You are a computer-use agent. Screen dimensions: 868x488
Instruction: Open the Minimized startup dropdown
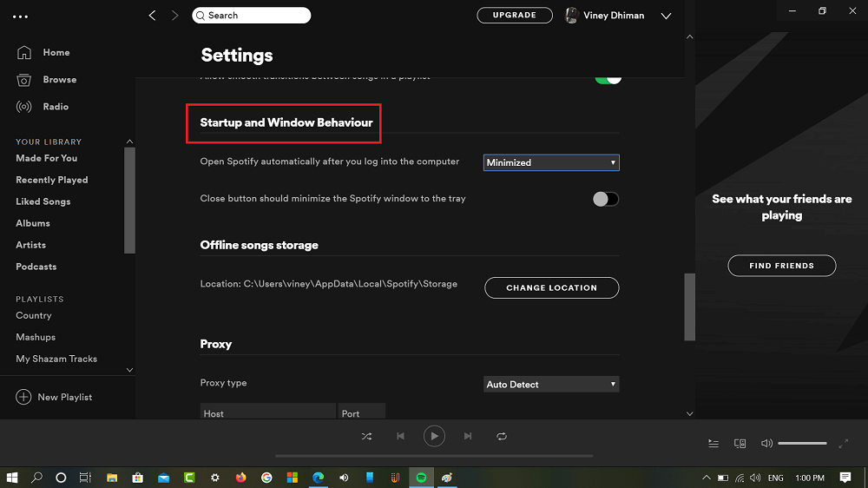pyautogui.click(x=551, y=163)
